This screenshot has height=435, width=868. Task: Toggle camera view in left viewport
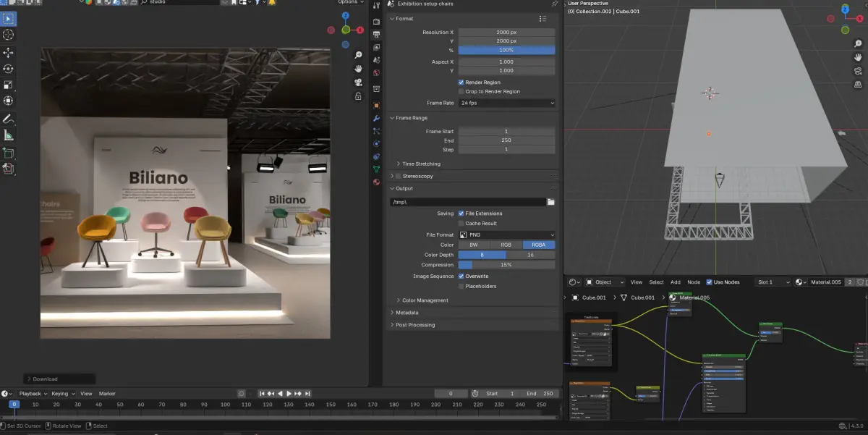[358, 83]
